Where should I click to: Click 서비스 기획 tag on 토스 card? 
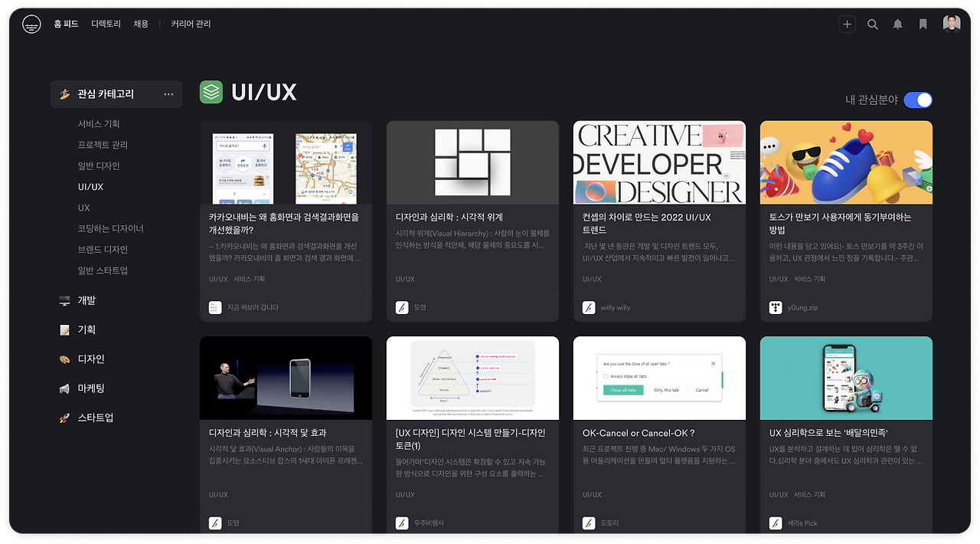pos(810,280)
